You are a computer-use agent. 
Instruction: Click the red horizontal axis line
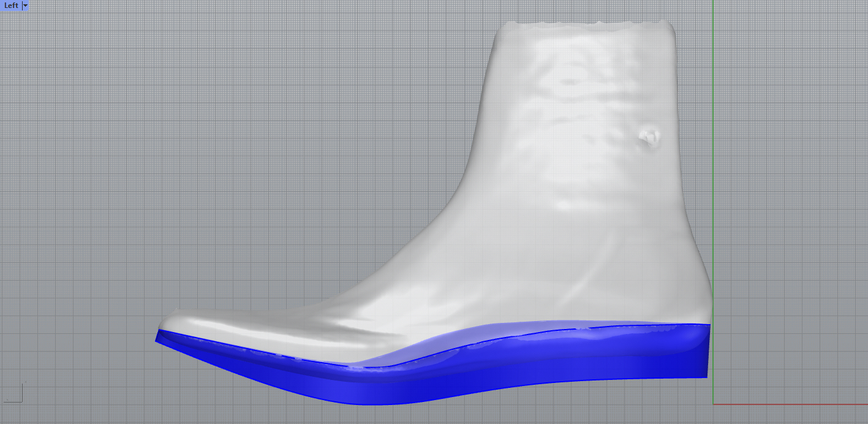790,404
